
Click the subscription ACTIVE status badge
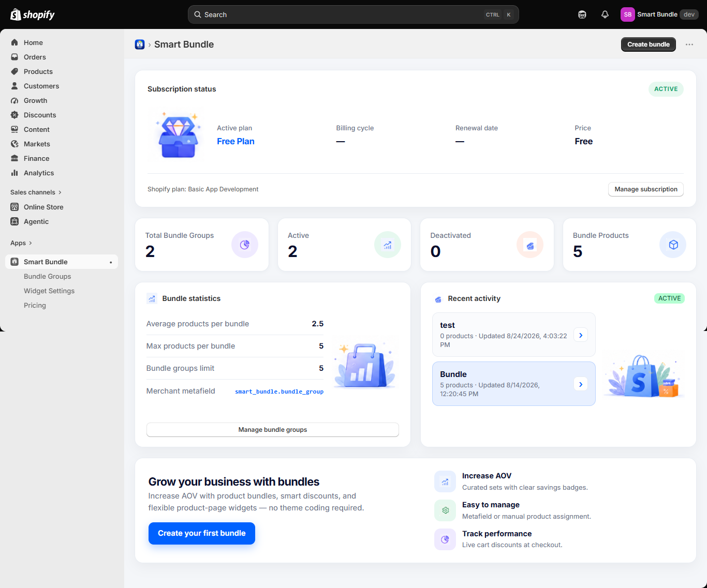tap(666, 89)
